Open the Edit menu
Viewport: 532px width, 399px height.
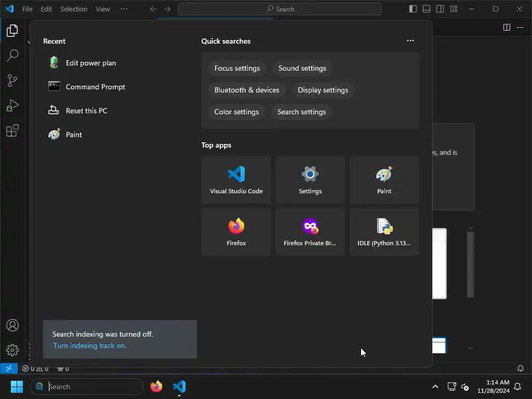coord(46,9)
